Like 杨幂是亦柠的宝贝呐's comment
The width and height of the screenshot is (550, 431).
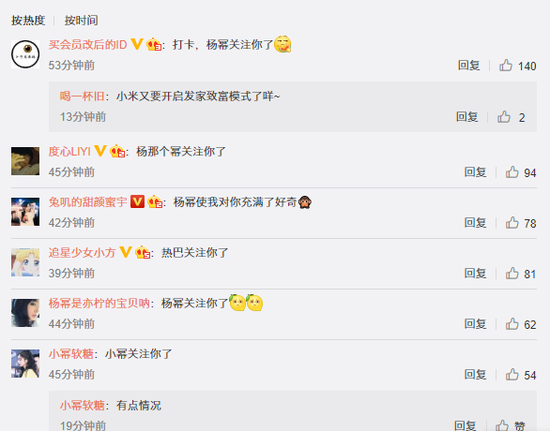tap(512, 324)
